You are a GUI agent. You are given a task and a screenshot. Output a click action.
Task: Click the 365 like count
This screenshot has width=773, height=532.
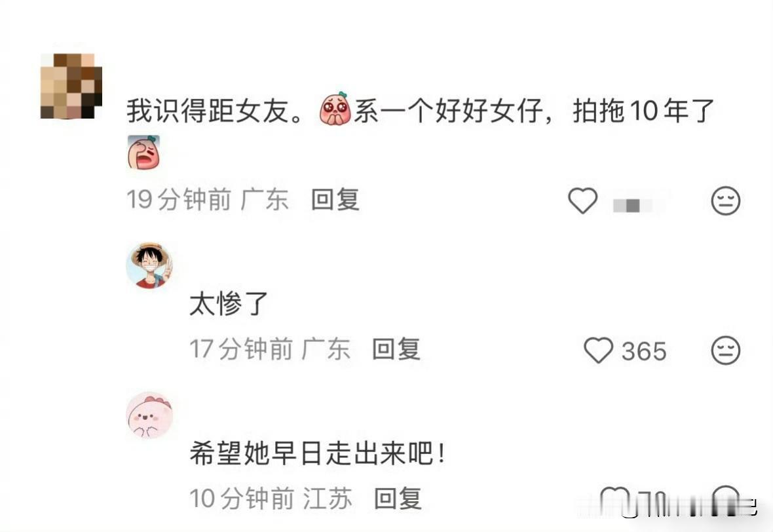pos(644,352)
